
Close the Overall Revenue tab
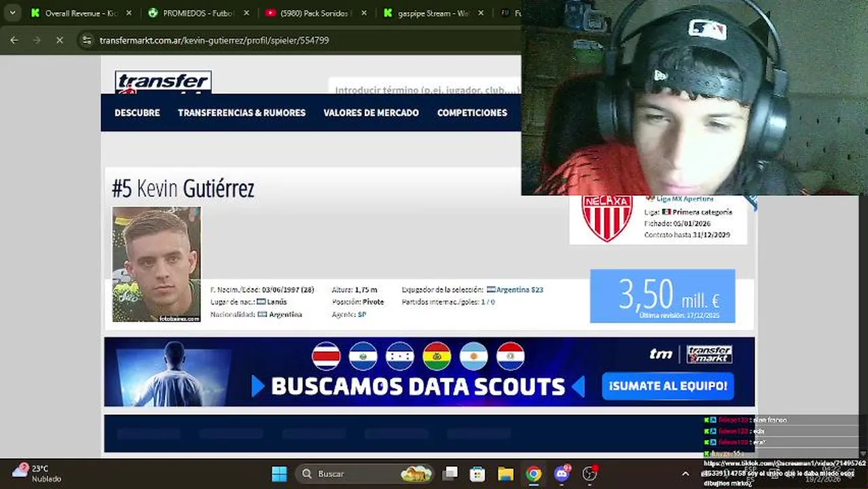129,13
